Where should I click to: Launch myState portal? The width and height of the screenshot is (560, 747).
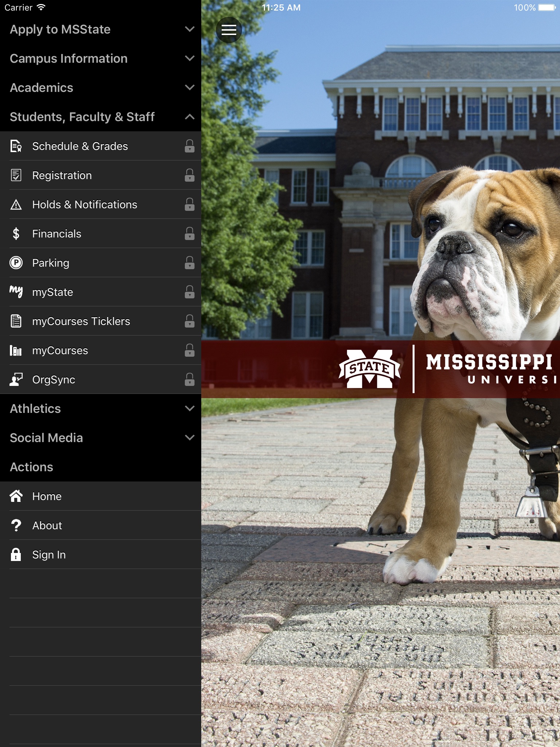point(101,292)
